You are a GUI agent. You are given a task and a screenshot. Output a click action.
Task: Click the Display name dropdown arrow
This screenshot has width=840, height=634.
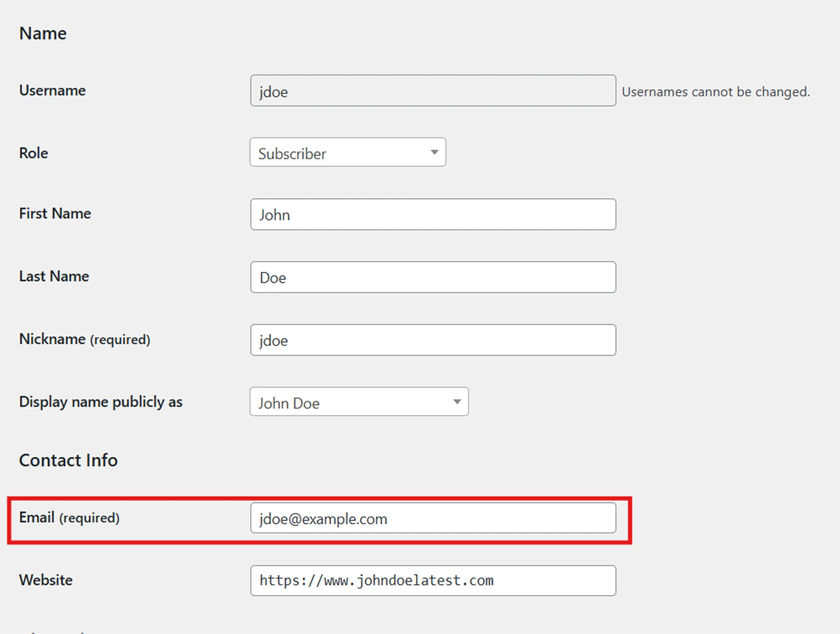457,402
